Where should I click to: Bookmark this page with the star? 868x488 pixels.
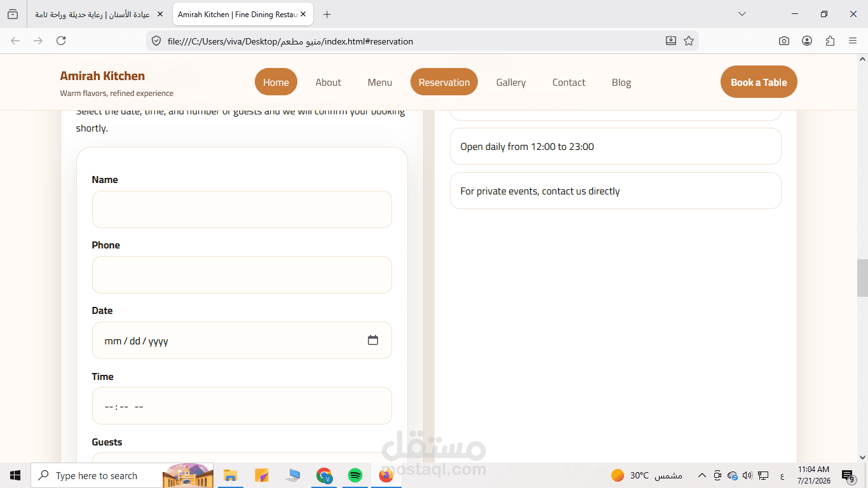(689, 41)
